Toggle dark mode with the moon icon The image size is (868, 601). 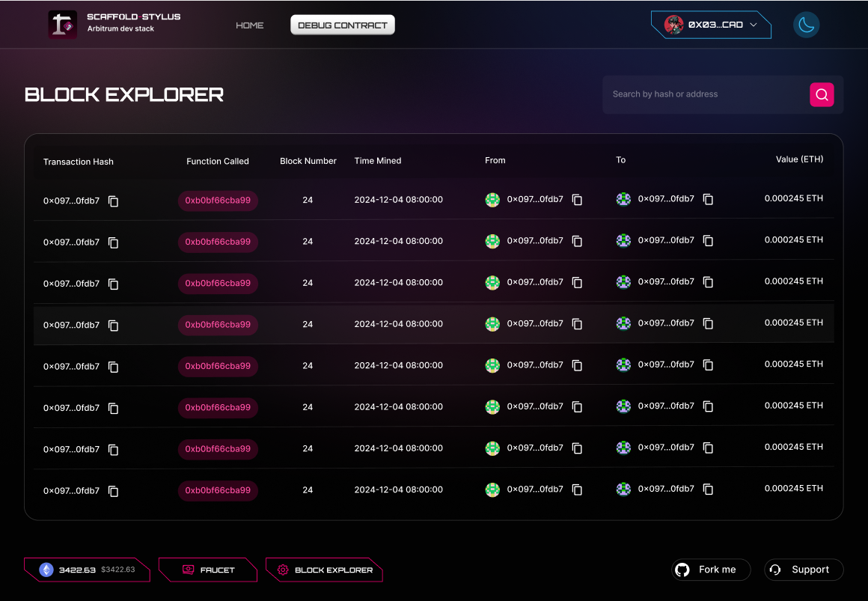click(x=806, y=25)
